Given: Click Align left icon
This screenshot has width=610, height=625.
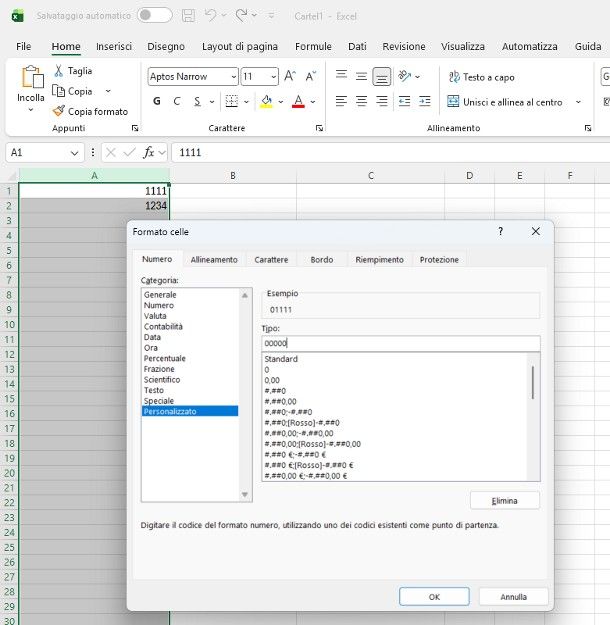Looking at the screenshot, I should [x=341, y=101].
